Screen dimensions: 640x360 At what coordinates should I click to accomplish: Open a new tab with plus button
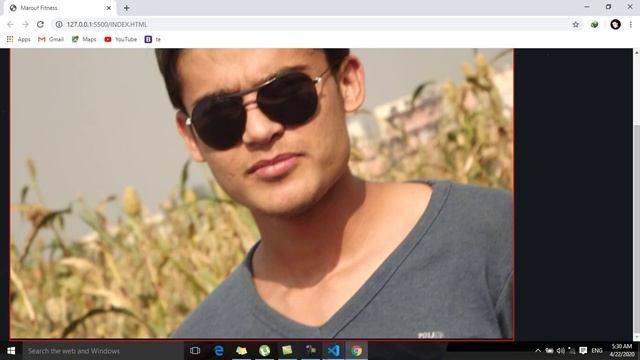point(127,8)
